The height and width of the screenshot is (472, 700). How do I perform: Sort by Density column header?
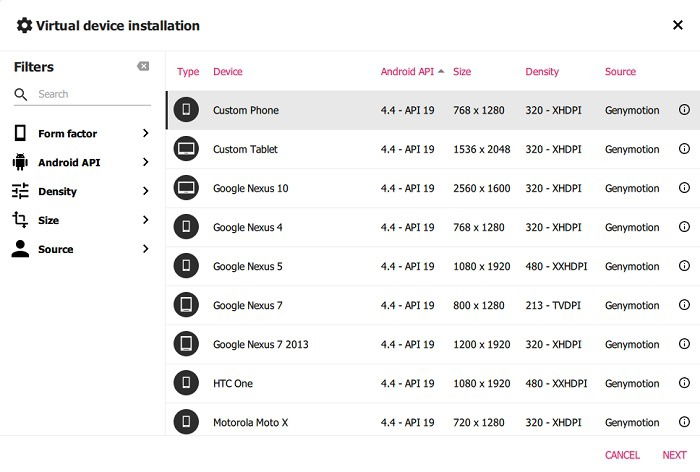(542, 71)
